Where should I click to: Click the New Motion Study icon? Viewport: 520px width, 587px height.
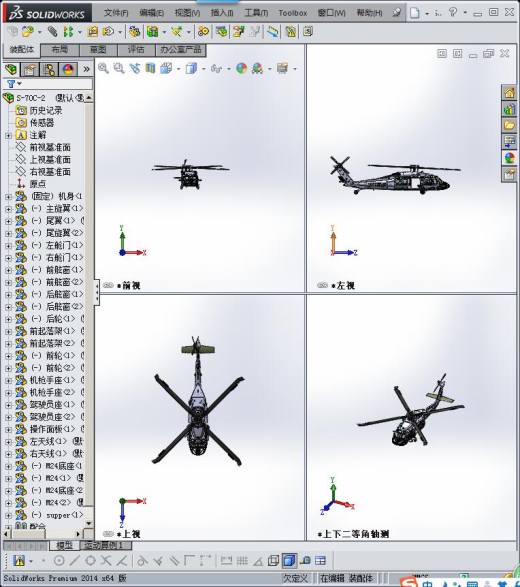[203, 32]
